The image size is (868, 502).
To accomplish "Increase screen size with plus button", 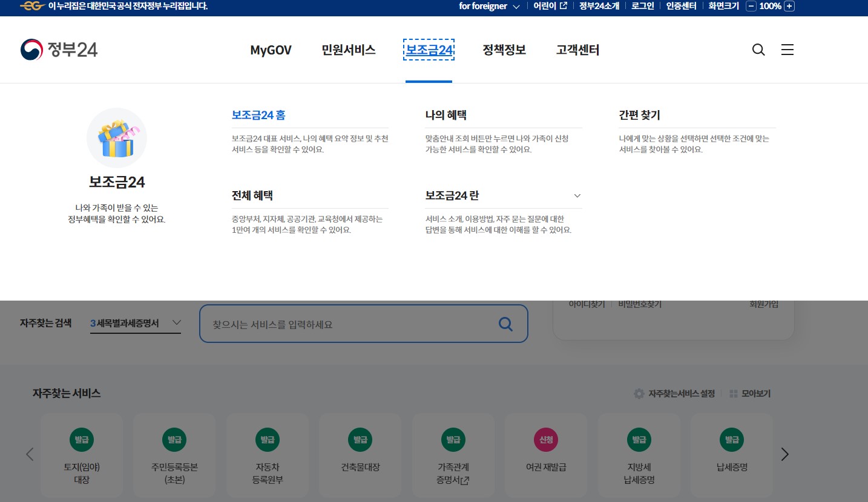I will [x=789, y=6].
